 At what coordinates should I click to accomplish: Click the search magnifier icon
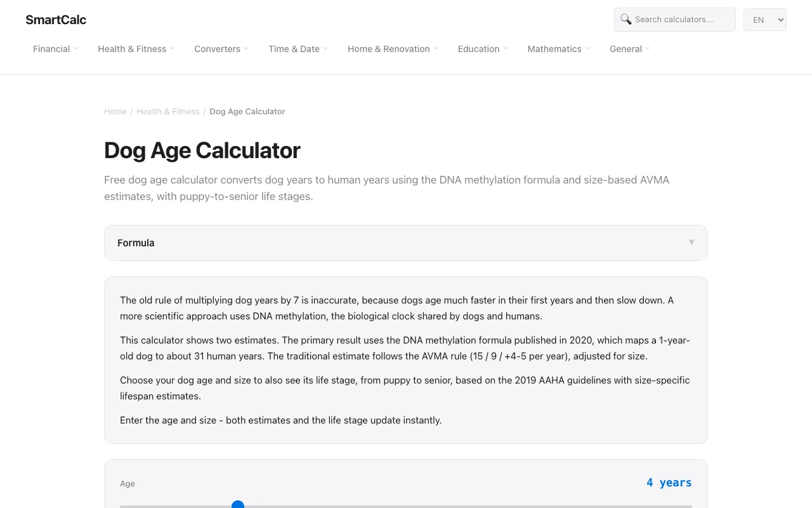tap(625, 19)
